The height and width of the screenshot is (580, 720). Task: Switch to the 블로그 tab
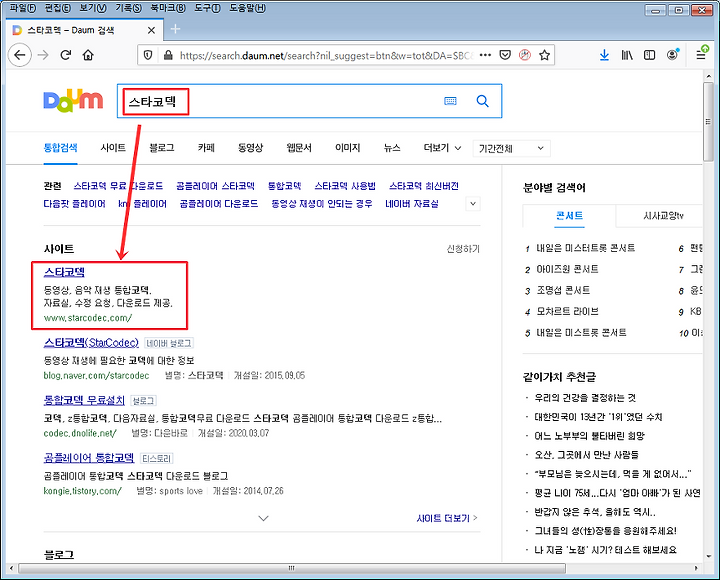(162, 148)
